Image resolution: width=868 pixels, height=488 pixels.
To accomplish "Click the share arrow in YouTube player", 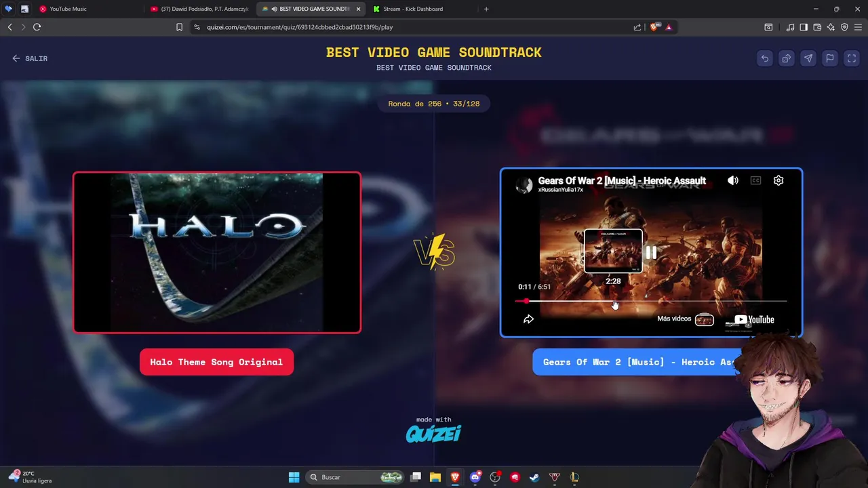I will 528,319.
